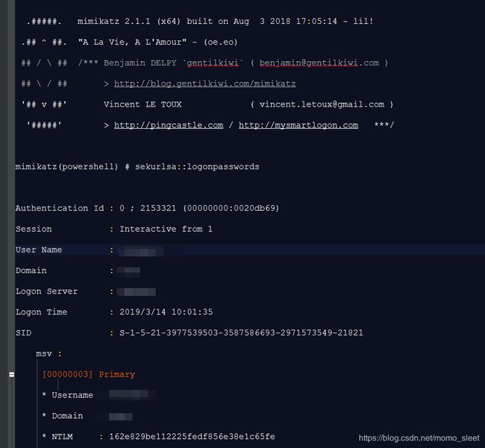The image size is (485, 448).
Task: Click the highlighted 'User Name' label
Action: point(39,250)
